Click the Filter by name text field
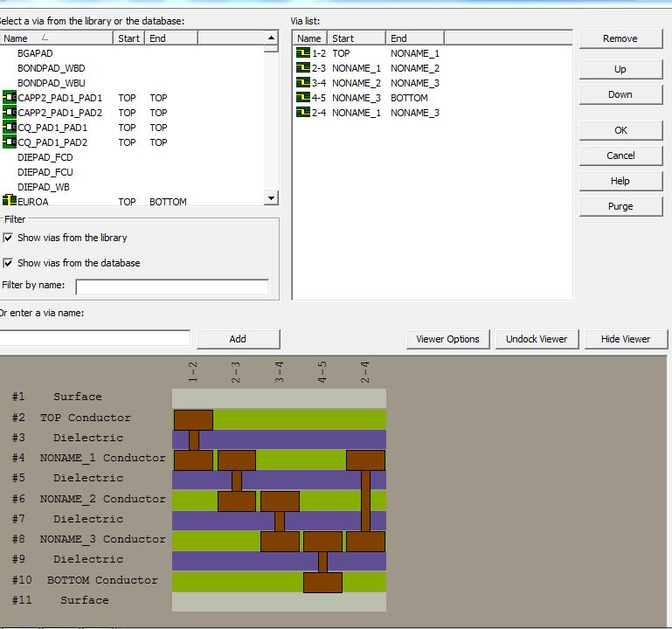Viewport: 672px width, 629px height. coord(172,287)
